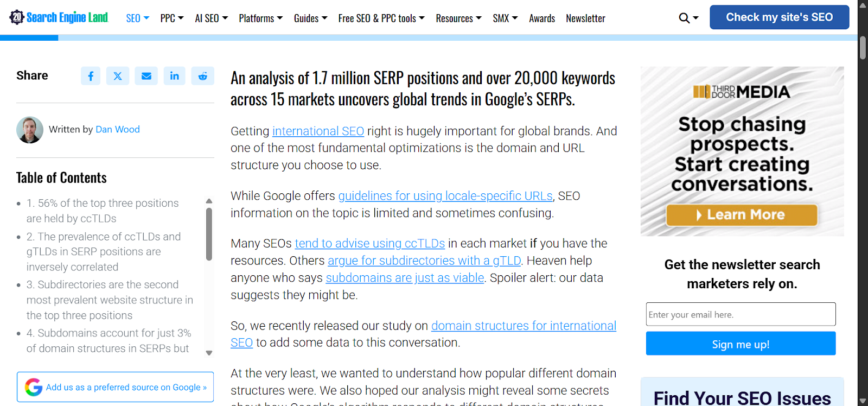Expand the PPC menu
This screenshot has width=868, height=406.
click(172, 18)
